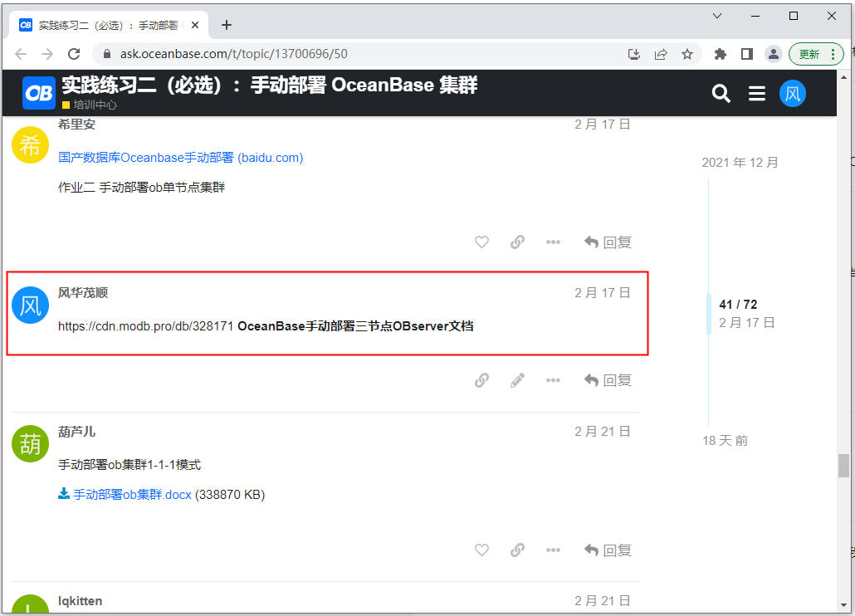Click the browser forward arrow

47,54
